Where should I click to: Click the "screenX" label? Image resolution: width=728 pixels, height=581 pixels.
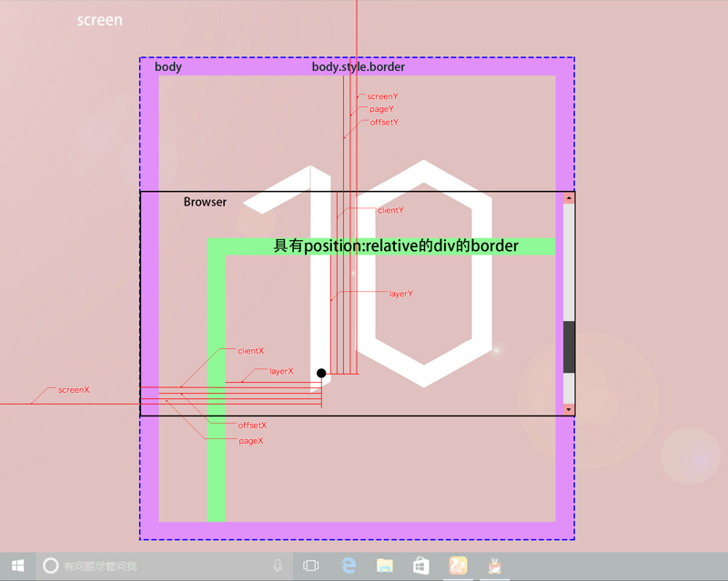[x=74, y=390]
